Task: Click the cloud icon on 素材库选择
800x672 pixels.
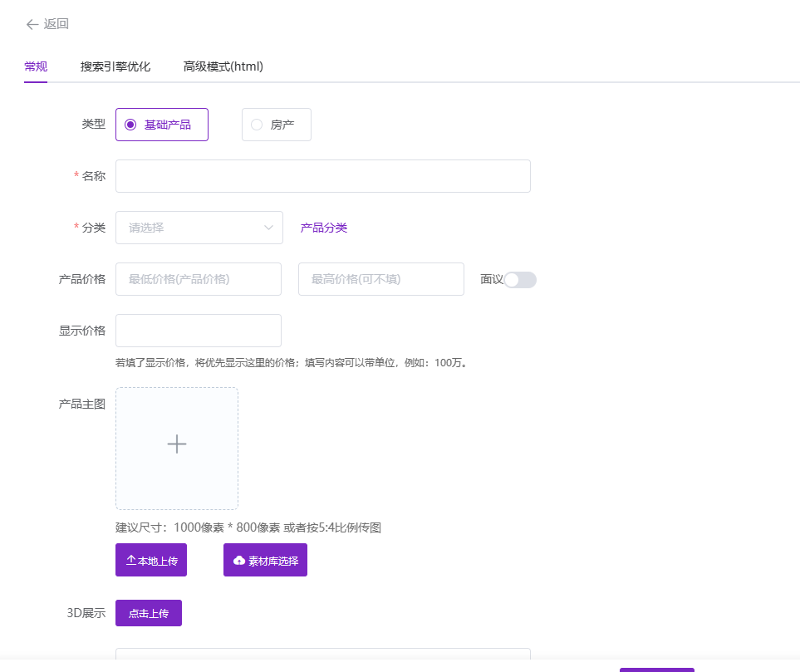Action: [239, 561]
